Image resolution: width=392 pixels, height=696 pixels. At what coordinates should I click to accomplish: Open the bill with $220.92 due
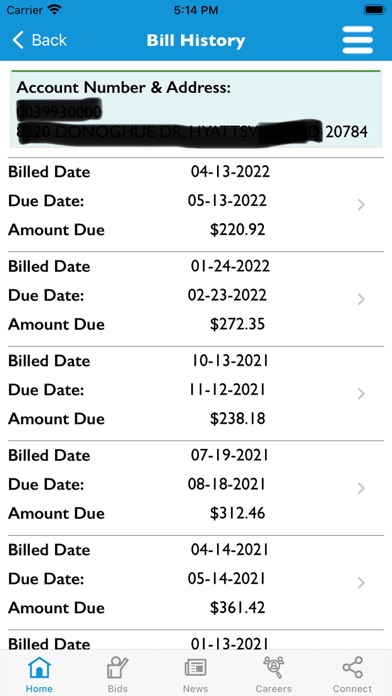(196, 205)
